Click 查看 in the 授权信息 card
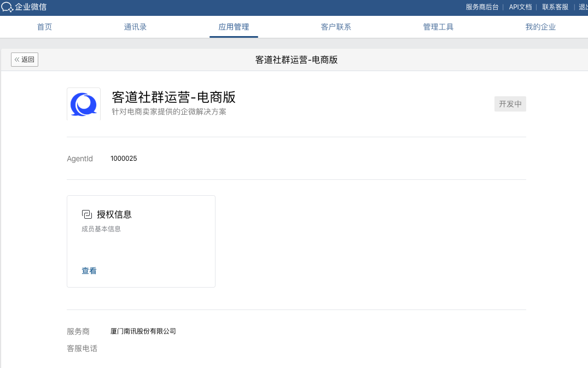Viewport: 588px width, 368px height. (89, 271)
